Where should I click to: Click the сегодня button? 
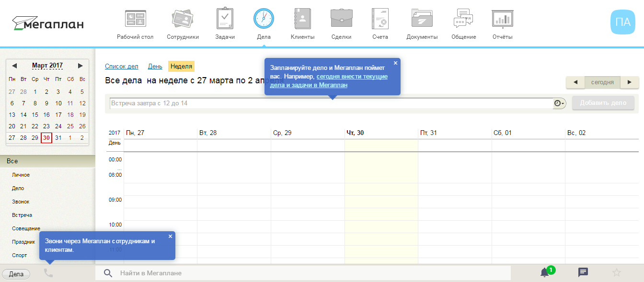point(602,82)
